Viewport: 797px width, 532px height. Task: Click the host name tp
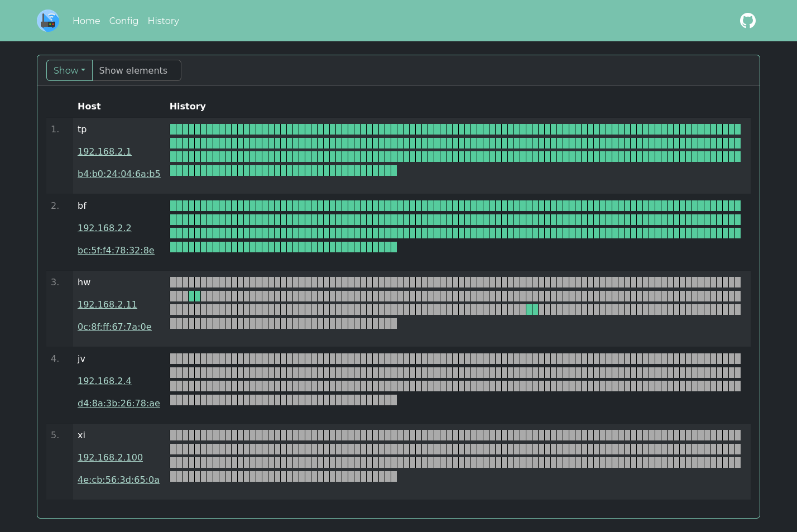click(x=82, y=129)
